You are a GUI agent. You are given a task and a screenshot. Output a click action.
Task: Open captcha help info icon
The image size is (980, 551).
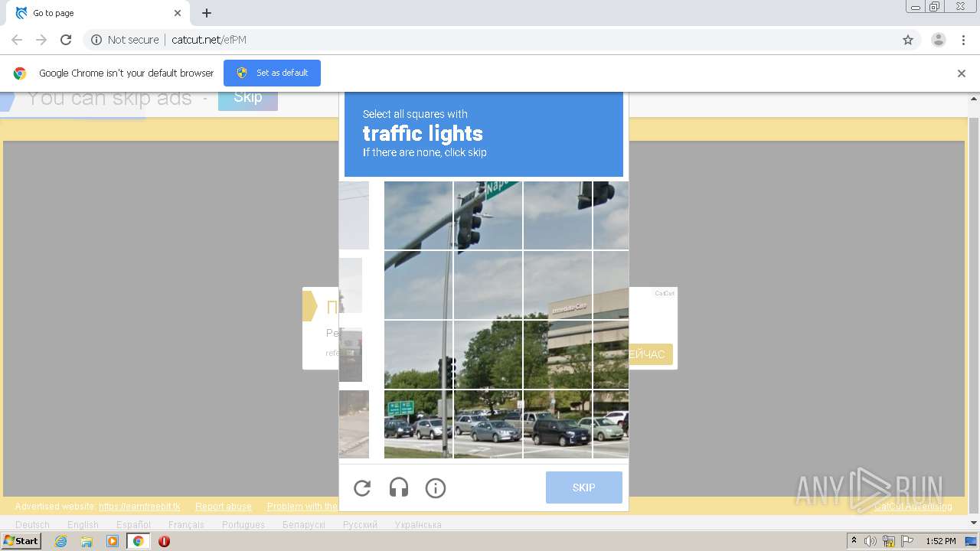coord(436,488)
